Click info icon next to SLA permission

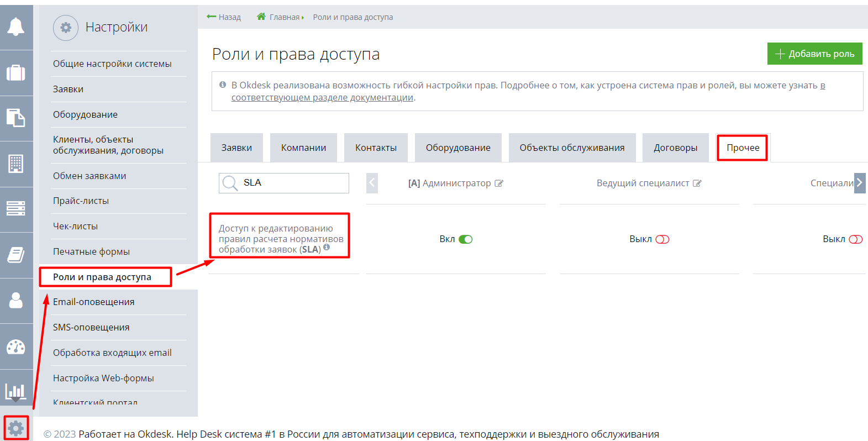(x=327, y=248)
